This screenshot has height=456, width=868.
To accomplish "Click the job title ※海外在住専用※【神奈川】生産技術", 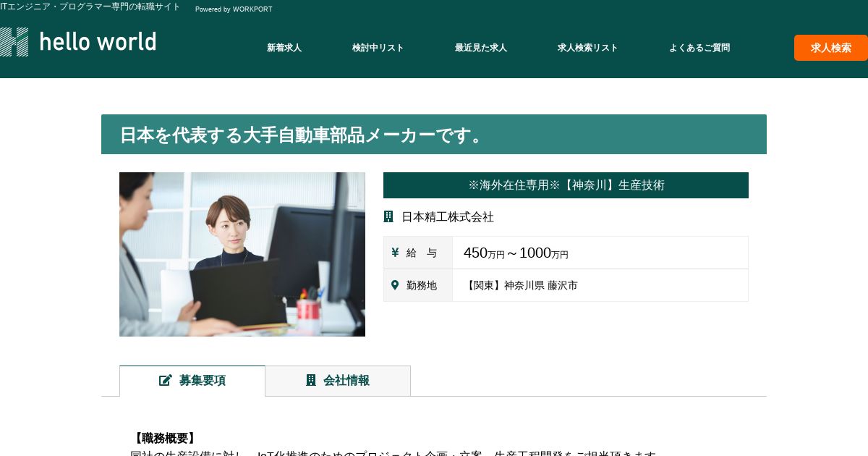I will pyautogui.click(x=566, y=185).
